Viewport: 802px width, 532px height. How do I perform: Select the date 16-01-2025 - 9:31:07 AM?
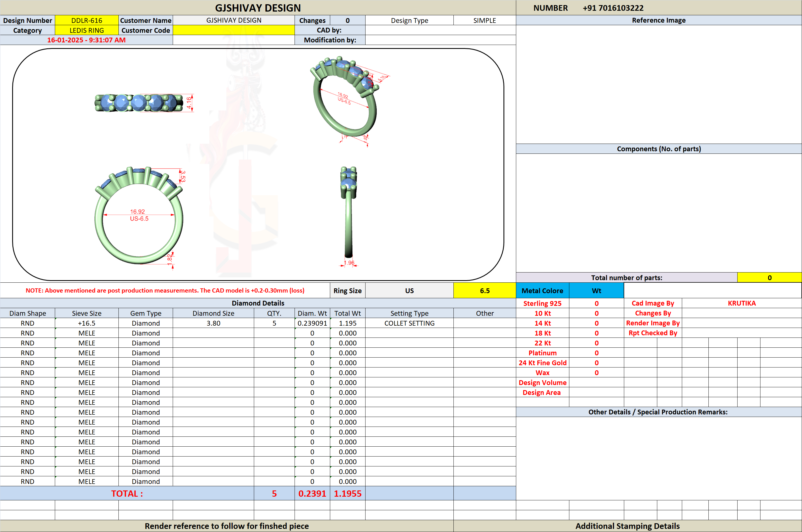click(86, 40)
